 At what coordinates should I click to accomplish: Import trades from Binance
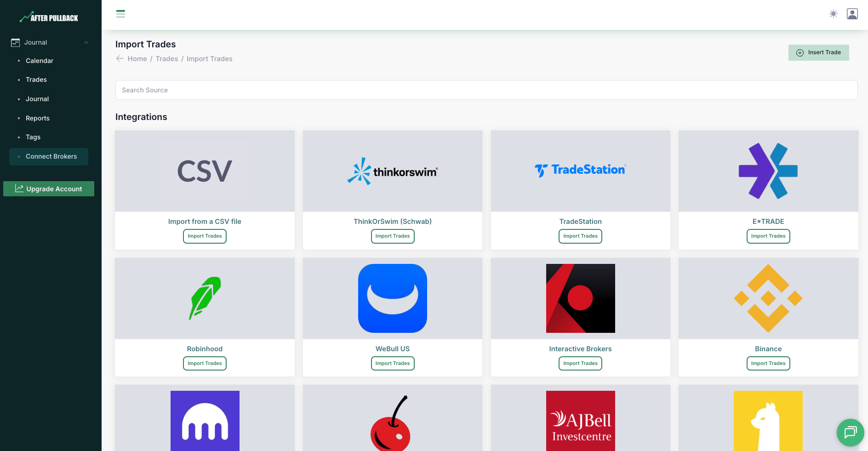point(768,364)
